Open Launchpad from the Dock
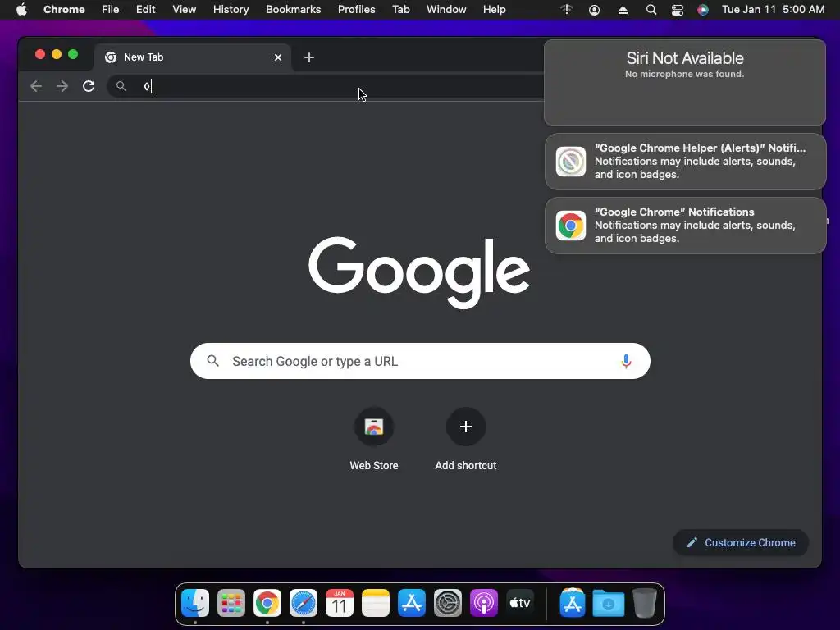 pyautogui.click(x=231, y=603)
